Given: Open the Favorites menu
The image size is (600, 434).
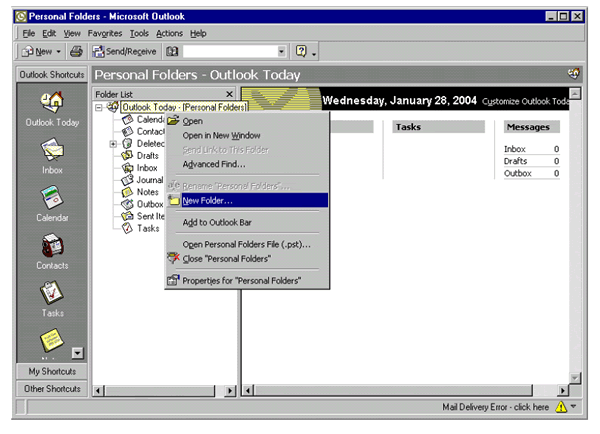Looking at the screenshot, I should pos(105,34).
